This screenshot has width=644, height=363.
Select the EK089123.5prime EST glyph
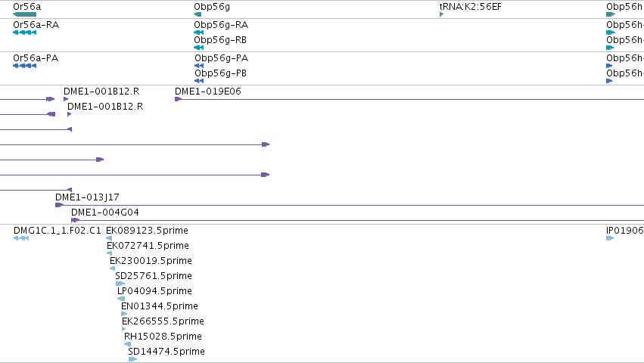tap(109, 238)
